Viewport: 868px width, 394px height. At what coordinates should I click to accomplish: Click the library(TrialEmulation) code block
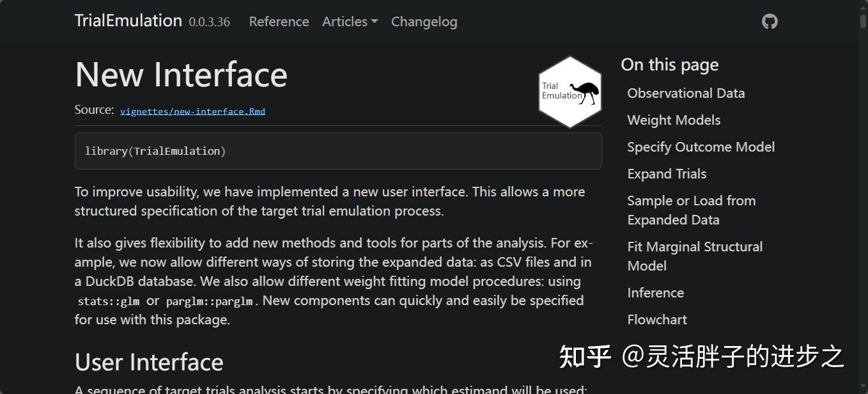[155, 151]
